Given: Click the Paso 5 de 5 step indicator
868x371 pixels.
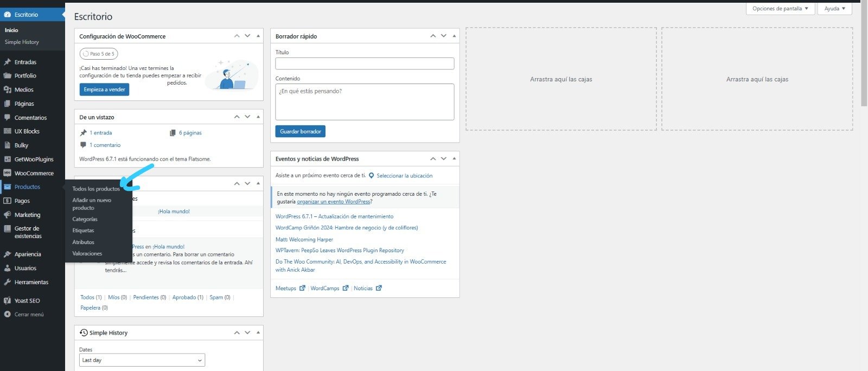Looking at the screenshot, I should coord(99,54).
